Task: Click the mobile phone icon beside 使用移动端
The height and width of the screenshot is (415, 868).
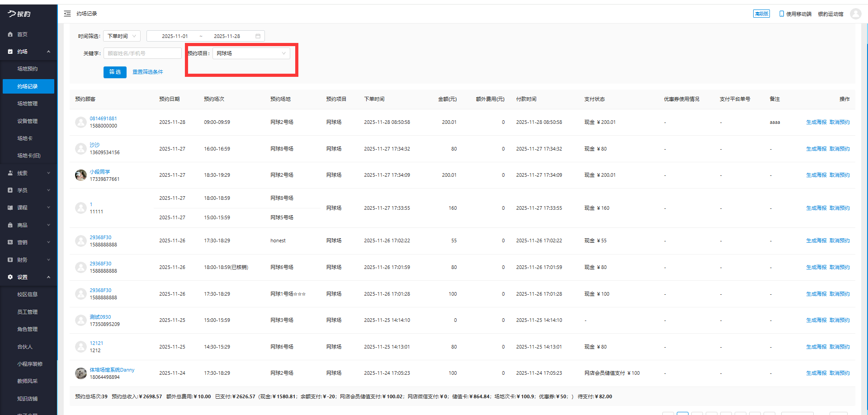Action: (781, 14)
